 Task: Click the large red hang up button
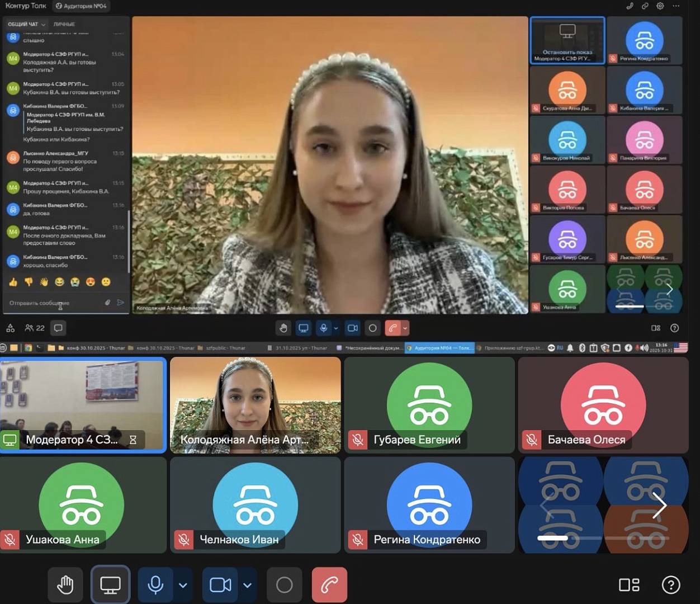coord(329,585)
